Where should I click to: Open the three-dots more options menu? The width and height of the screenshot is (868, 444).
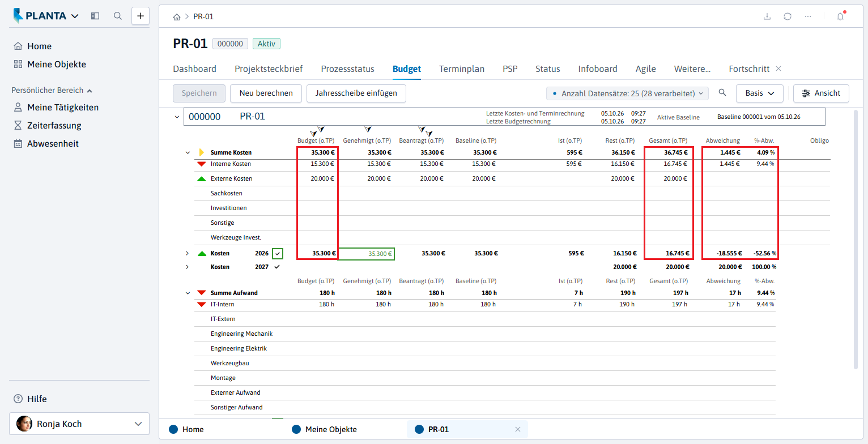[808, 16]
